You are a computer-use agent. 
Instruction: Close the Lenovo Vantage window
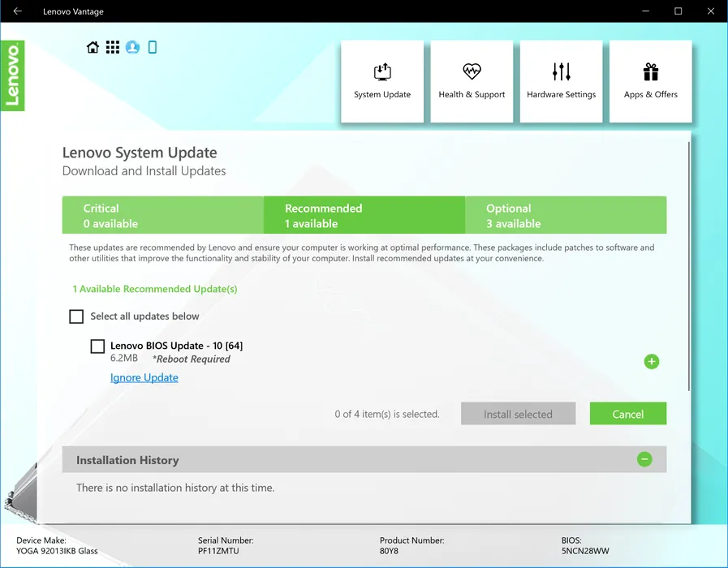point(711,11)
